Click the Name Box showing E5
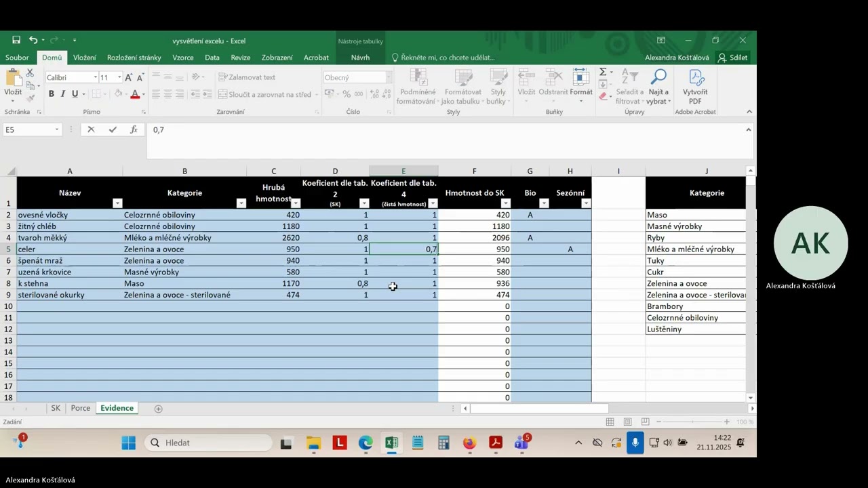The height and width of the screenshot is (488, 868). [x=28, y=129]
